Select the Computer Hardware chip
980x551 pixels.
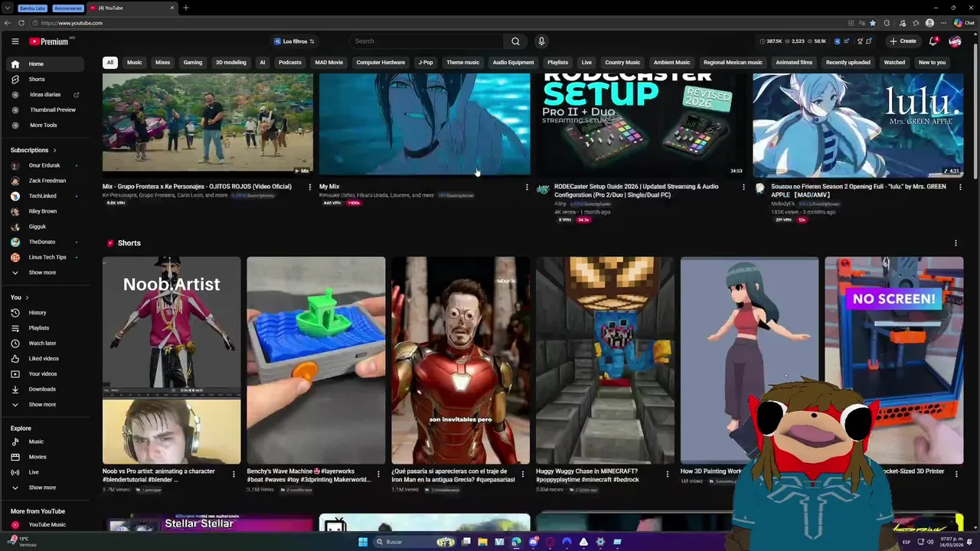[x=381, y=63]
